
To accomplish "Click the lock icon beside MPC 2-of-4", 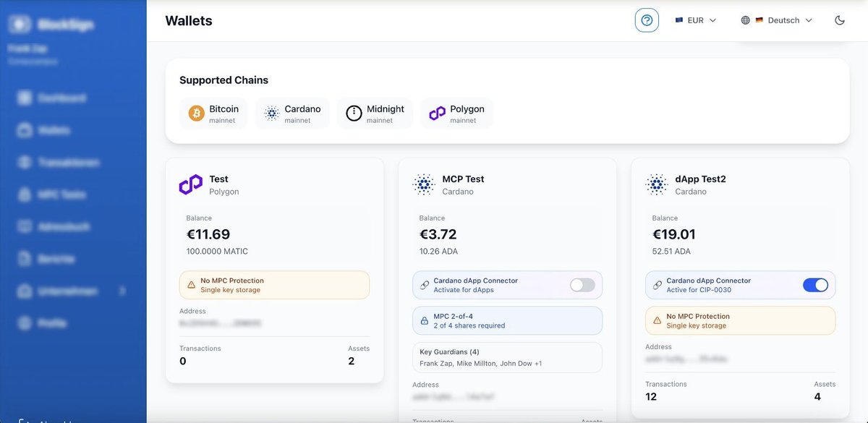I will [x=425, y=320].
